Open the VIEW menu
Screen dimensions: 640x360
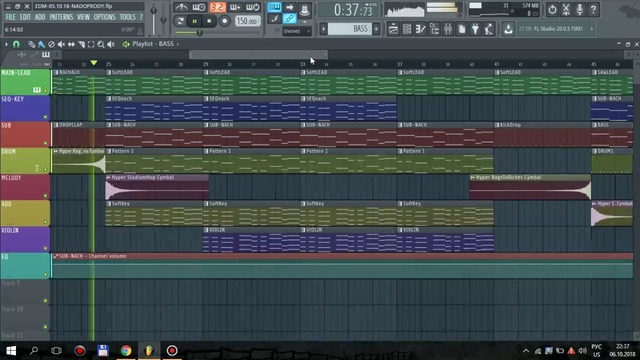pos(83,17)
